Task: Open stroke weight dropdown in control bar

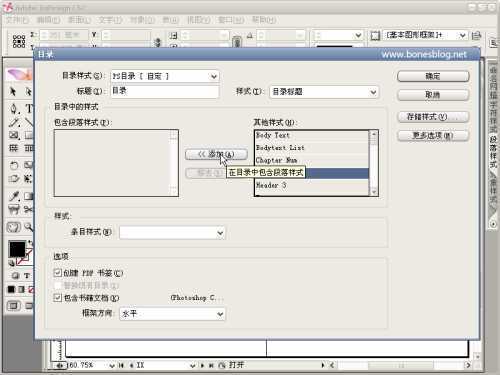Action: 358,35
